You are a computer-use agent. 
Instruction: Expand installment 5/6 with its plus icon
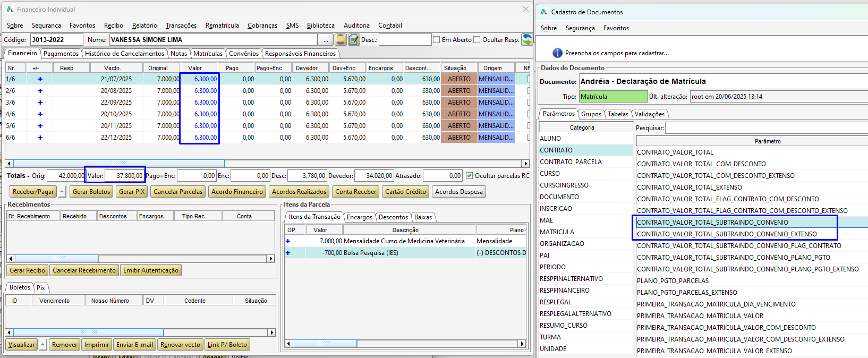pos(40,126)
